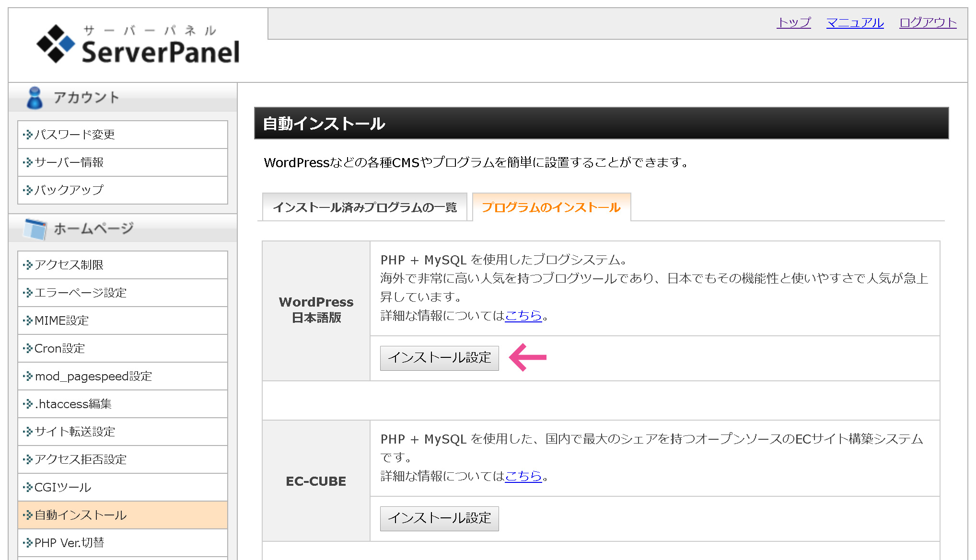
Task: Click EC-CUBE インストール設定 button
Action: [439, 518]
